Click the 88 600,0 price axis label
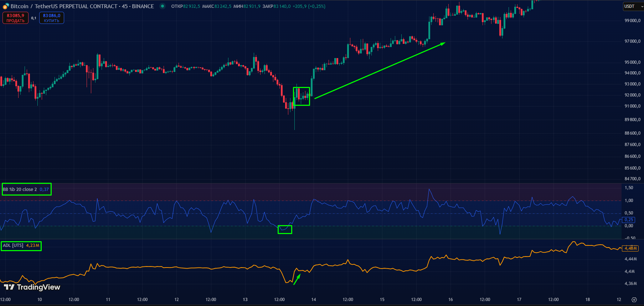This screenshot has height=306, width=644. [633, 133]
